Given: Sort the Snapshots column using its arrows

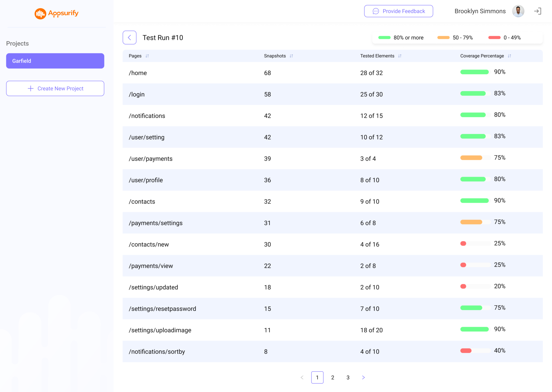Looking at the screenshot, I should [x=291, y=56].
